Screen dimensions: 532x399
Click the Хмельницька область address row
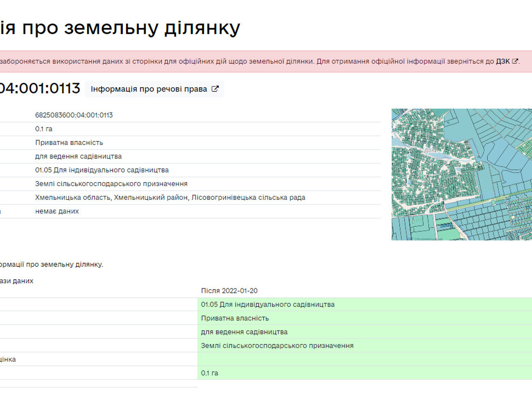[x=170, y=198]
